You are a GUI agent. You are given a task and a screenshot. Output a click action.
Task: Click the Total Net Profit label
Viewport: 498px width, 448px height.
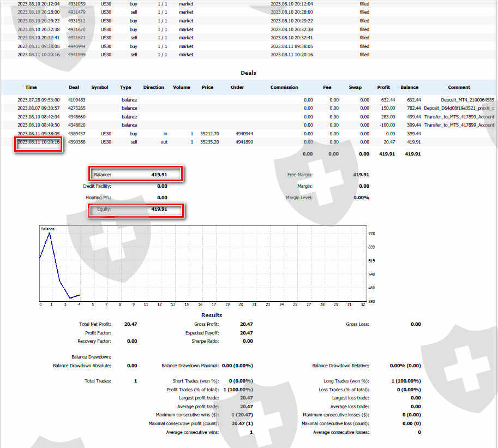pos(95,324)
